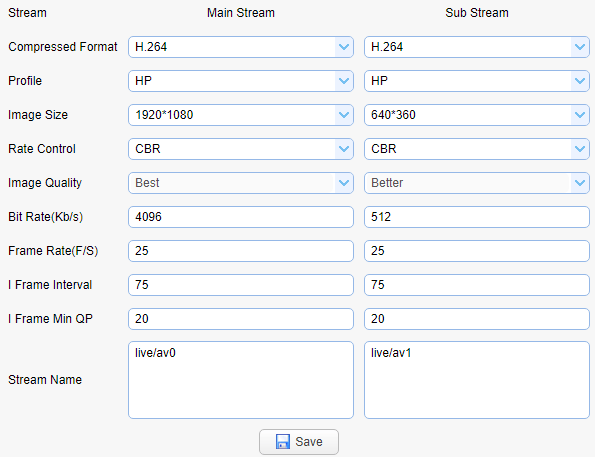Click Sub Stream Bit Rate field 512

(x=477, y=217)
